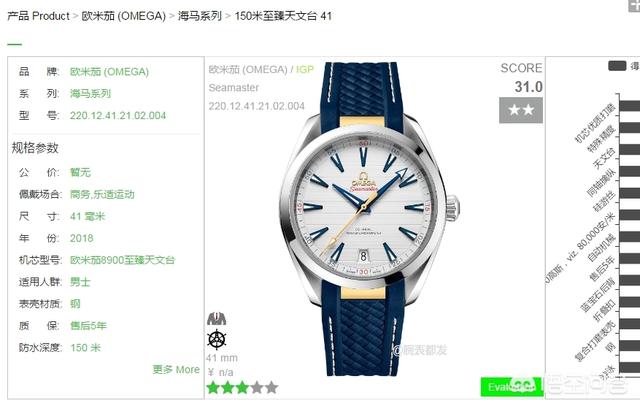
Task: Open 150米至臻天文台 41 breadcrumb
Action: pyautogui.click(x=283, y=16)
